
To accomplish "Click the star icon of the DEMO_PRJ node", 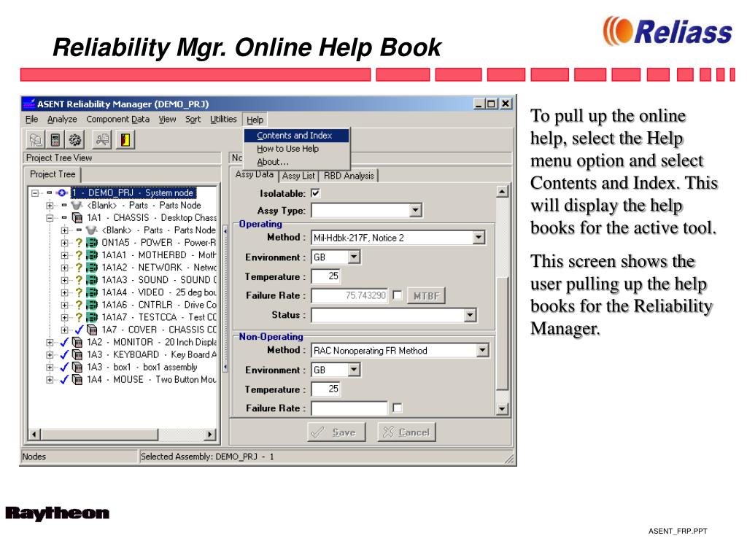I will (62, 192).
